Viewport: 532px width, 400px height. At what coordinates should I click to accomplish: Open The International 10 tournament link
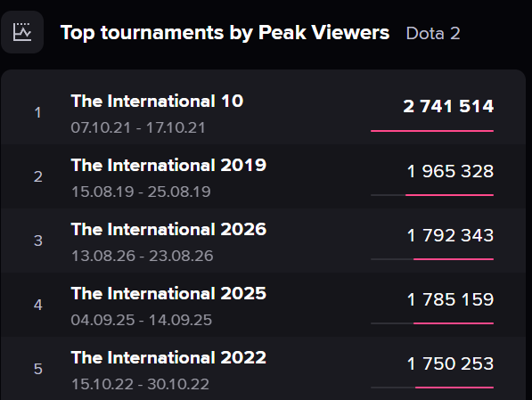[x=157, y=101]
